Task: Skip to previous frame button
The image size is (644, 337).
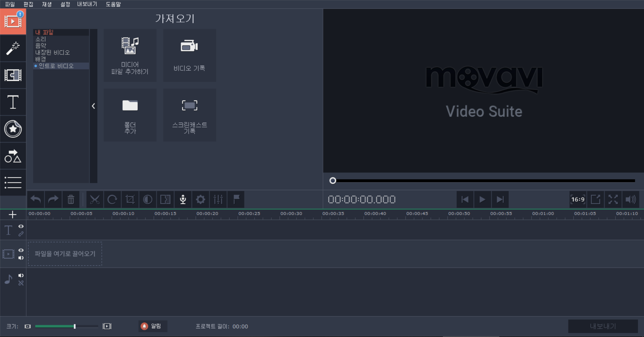Action: [465, 200]
